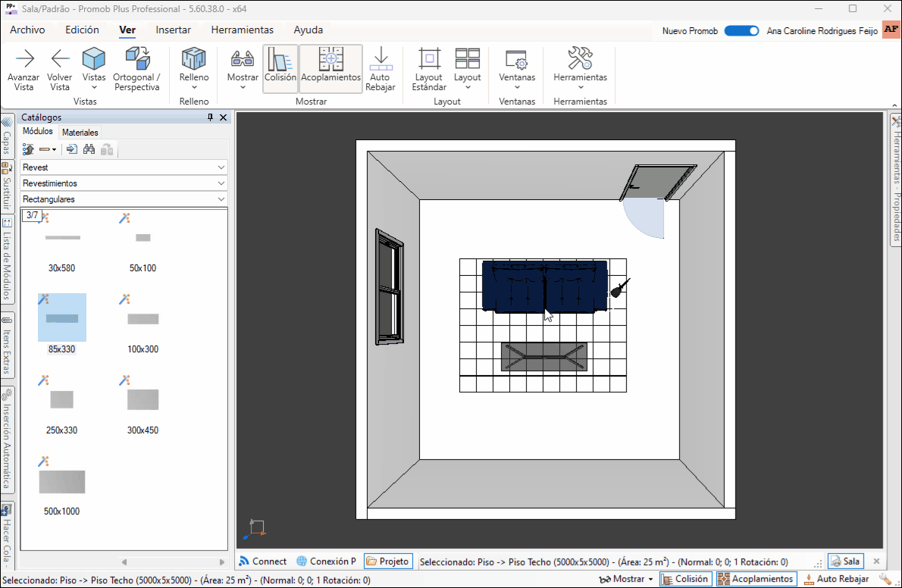Open the Inserción Automática side panel
The height and width of the screenshot is (588, 902).
coord(7,439)
